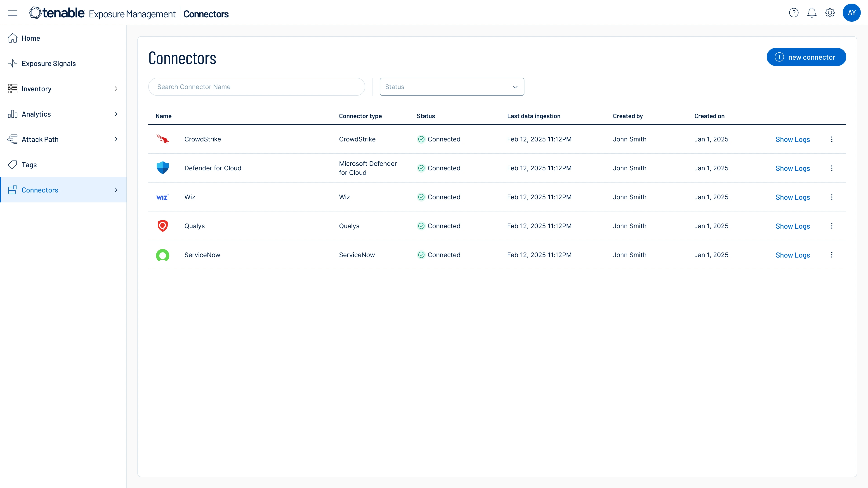Screen dimensions: 868x488
Task: Create a new connector
Action: point(806,57)
